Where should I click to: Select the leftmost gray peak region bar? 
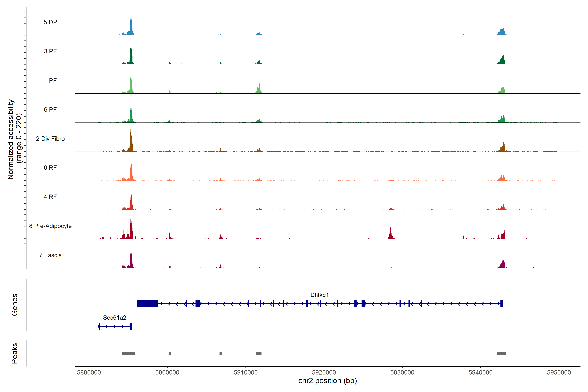click(x=128, y=353)
